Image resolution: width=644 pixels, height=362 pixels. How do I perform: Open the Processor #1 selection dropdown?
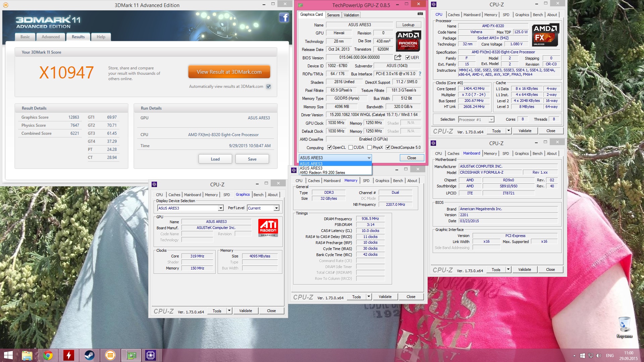(x=491, y=120)
